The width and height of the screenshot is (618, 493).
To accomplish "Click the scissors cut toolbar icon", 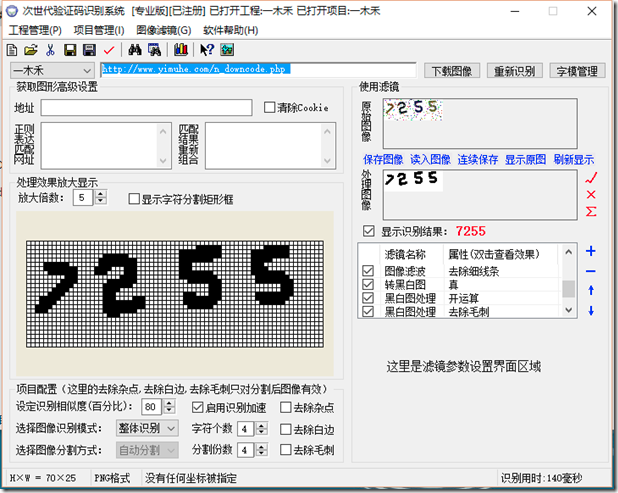I will point(49,50).
